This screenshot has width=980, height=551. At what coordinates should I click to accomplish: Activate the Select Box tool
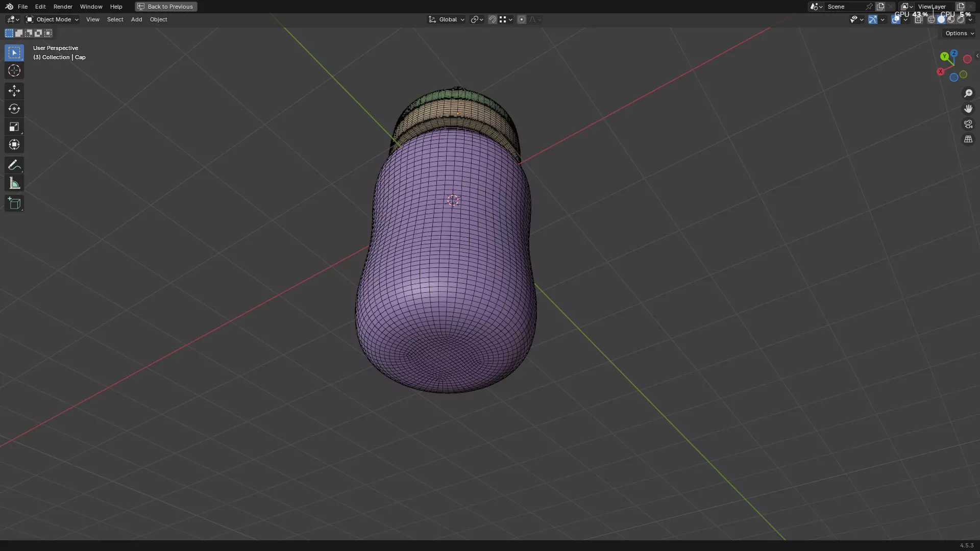14,53
